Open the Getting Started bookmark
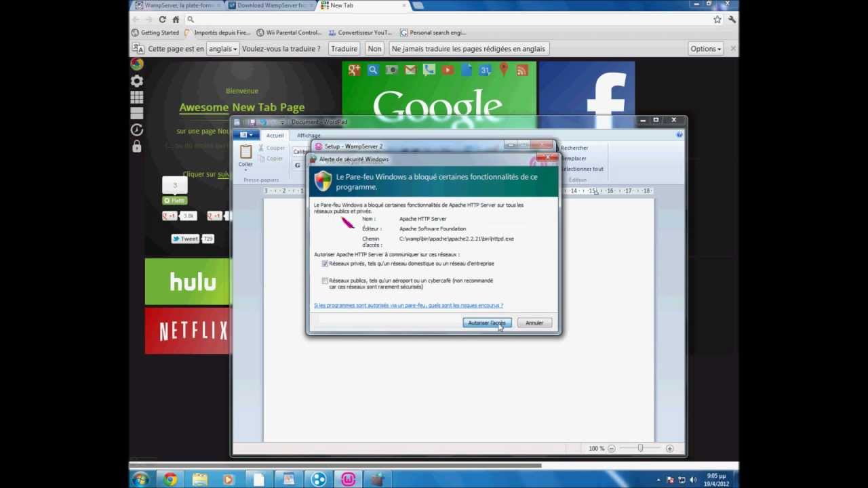Screen dimensions: 868x488 point(155,33)
